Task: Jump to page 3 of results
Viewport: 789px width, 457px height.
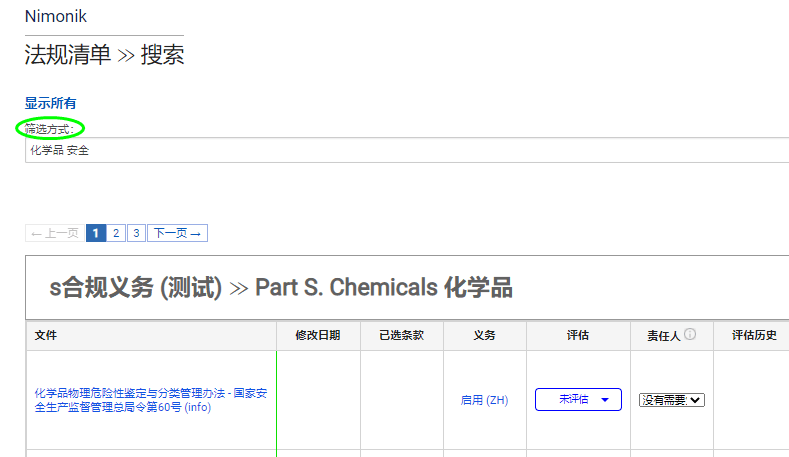Action: (x=136, y=233)
